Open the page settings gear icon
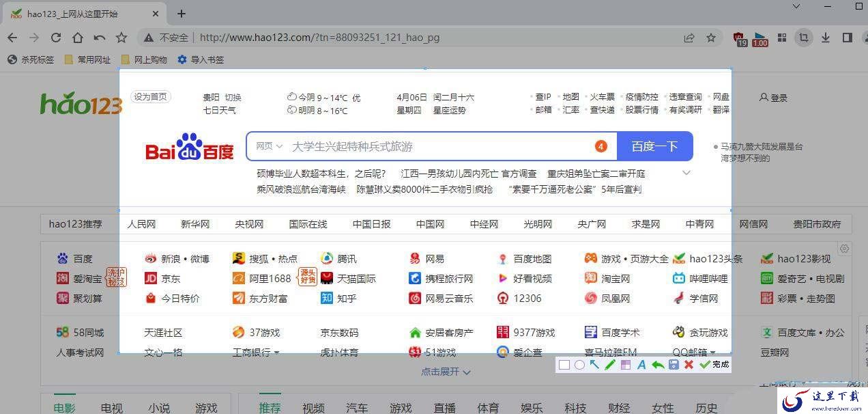868x414 pixels. point(845,249)
